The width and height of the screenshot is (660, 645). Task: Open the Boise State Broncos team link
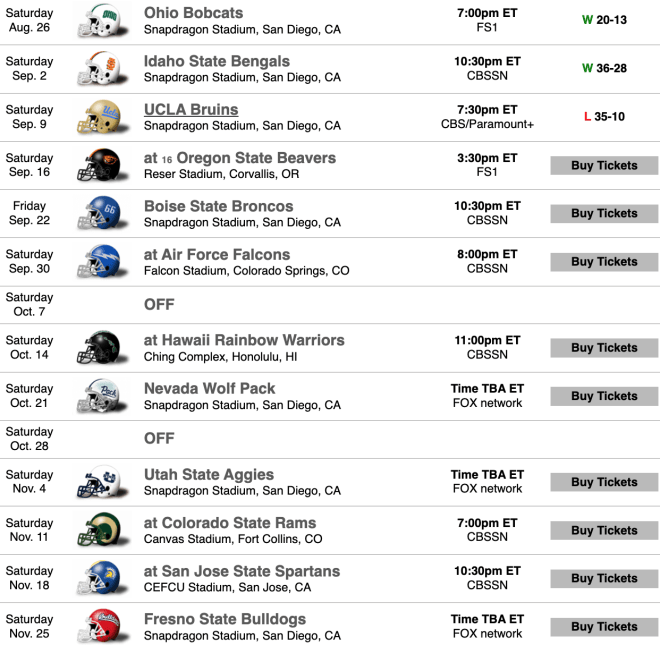(218, 206)
